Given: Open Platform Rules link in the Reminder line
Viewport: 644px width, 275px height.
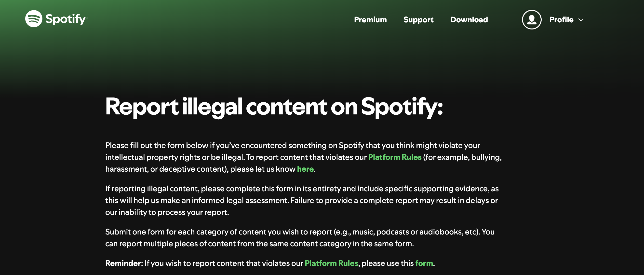Looking at the screenshot, I should coord(332,263).
